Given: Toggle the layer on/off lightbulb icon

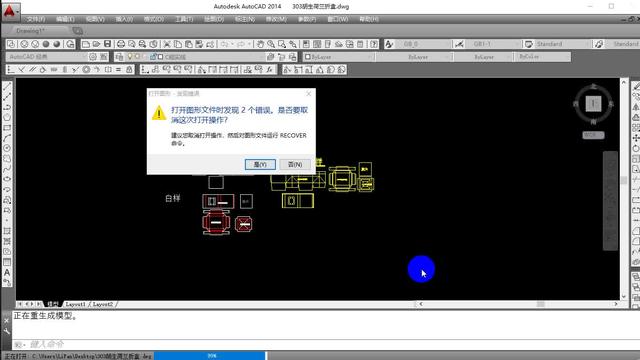Looking at the screenshot, I should 130,56.
